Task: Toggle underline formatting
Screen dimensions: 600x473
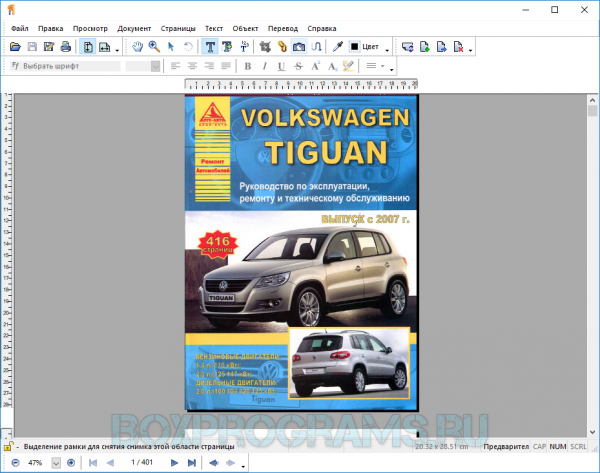Action: 281,67
